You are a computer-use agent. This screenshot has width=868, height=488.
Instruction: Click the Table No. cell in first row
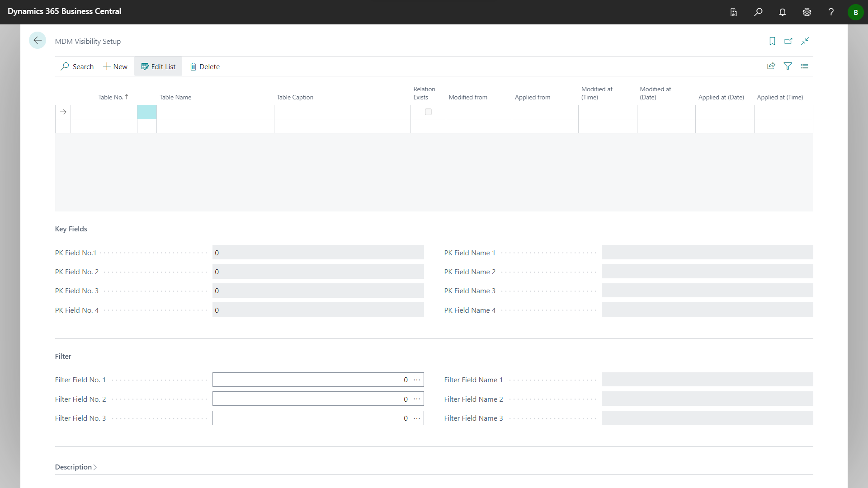pos(104,112)
